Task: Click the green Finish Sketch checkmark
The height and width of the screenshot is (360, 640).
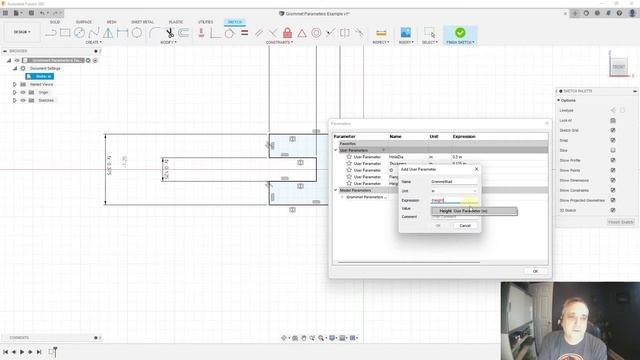Action: point(460,33)
